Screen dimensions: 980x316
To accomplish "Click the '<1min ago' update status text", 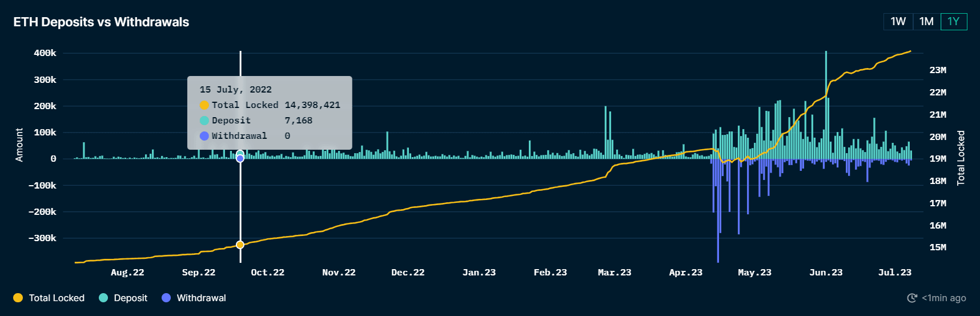I will tap(944, 298).
